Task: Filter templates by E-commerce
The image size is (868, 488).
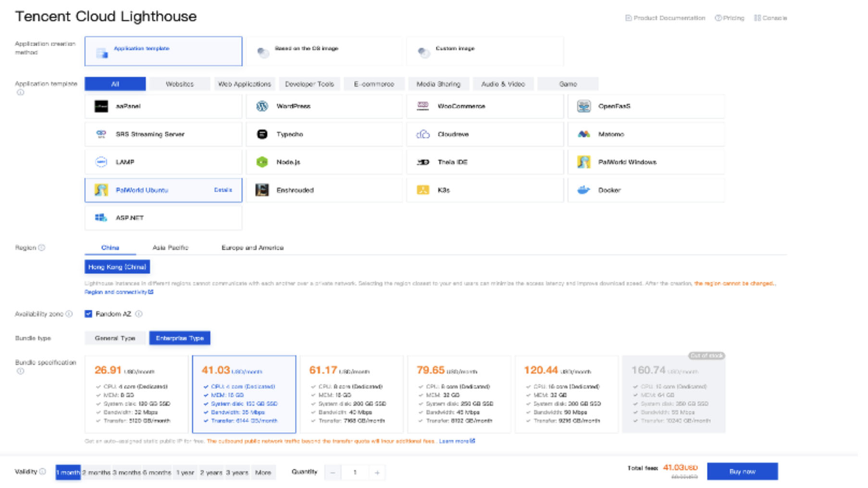Action: pyautogui.click(x=374, y=84)
